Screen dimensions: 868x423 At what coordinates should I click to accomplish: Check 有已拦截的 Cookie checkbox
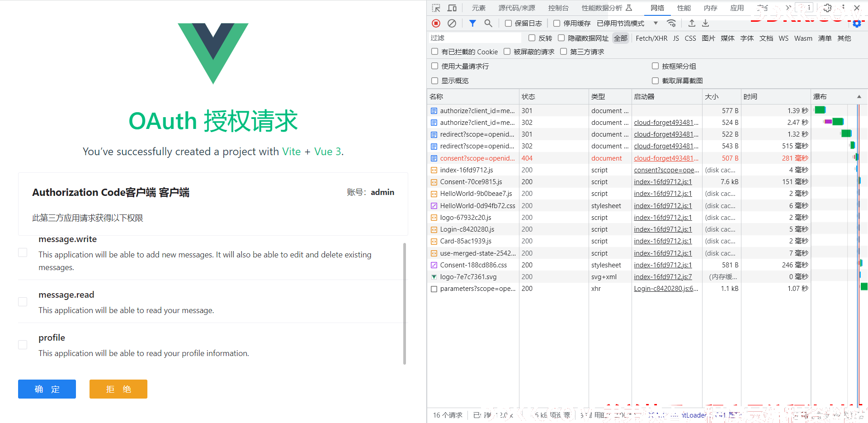[x=435, y=52]
